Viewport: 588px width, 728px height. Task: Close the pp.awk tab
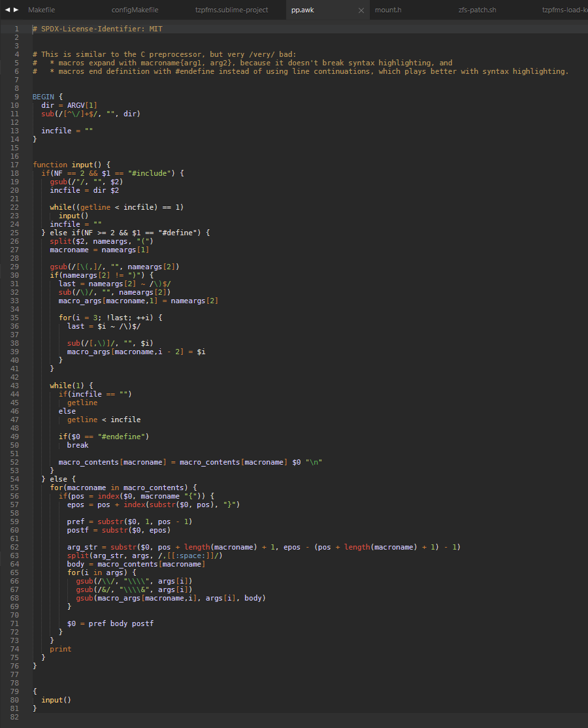pos(361,10)
